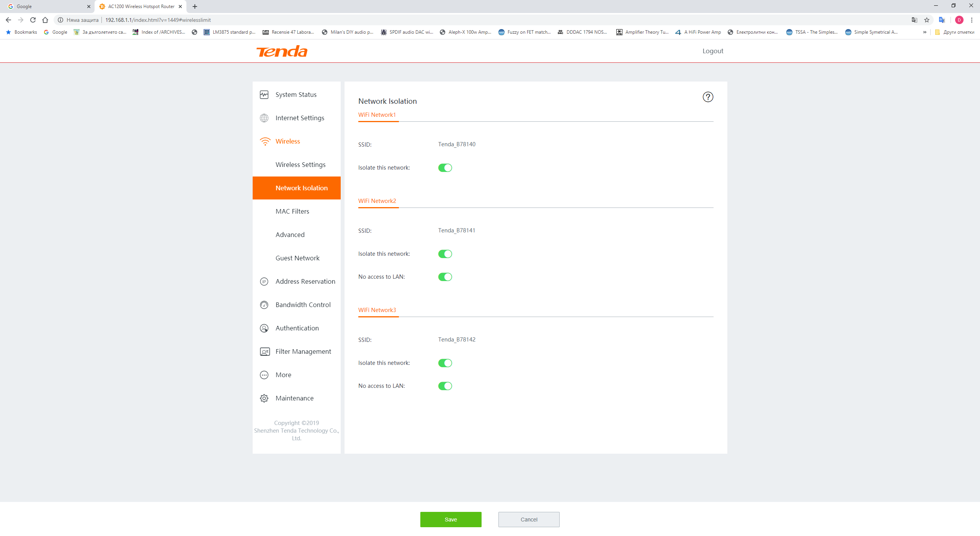980x536 pixels.
Task: Click the Internet Settings globe icon
Action: coord(264,118)
